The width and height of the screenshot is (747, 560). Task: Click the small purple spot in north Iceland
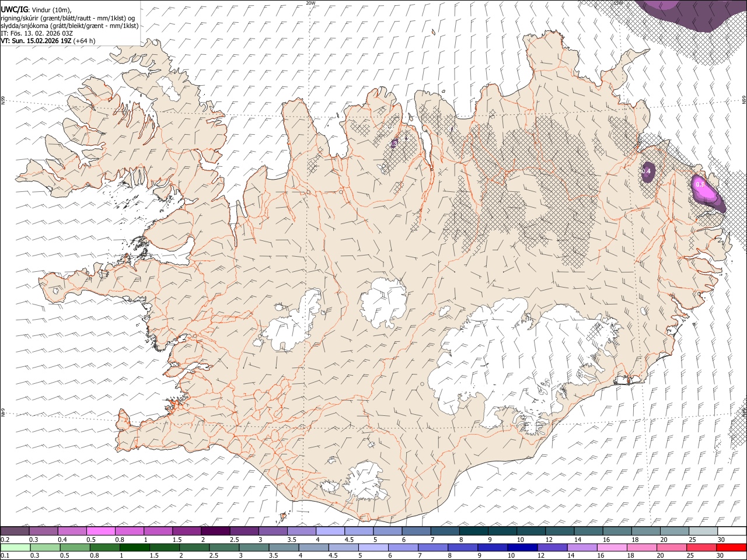(395, 143)
